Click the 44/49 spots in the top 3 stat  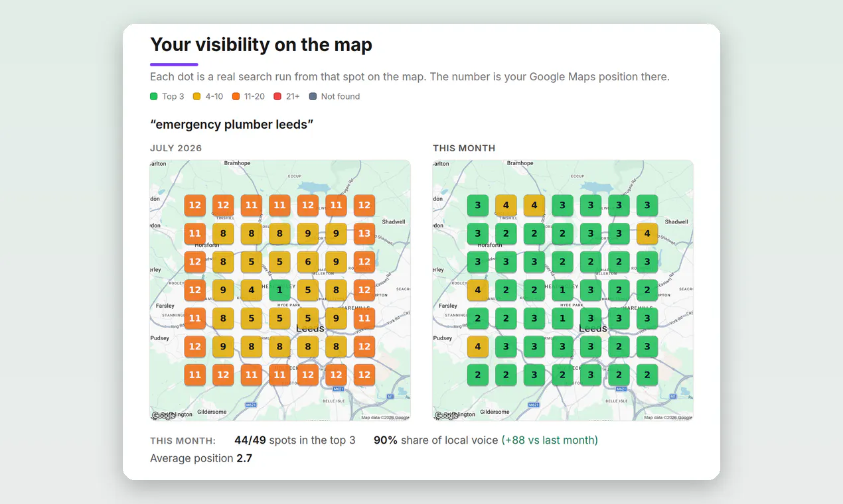pos(295,440)
